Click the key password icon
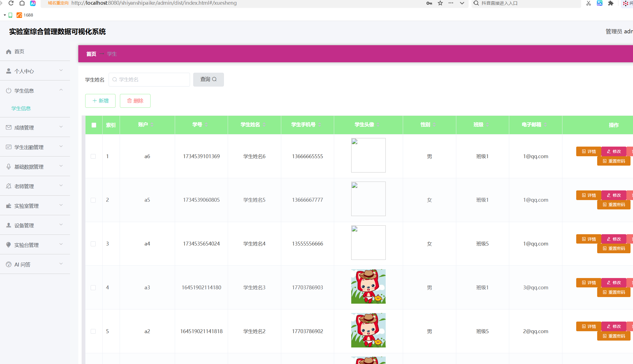 coord(429,3)
